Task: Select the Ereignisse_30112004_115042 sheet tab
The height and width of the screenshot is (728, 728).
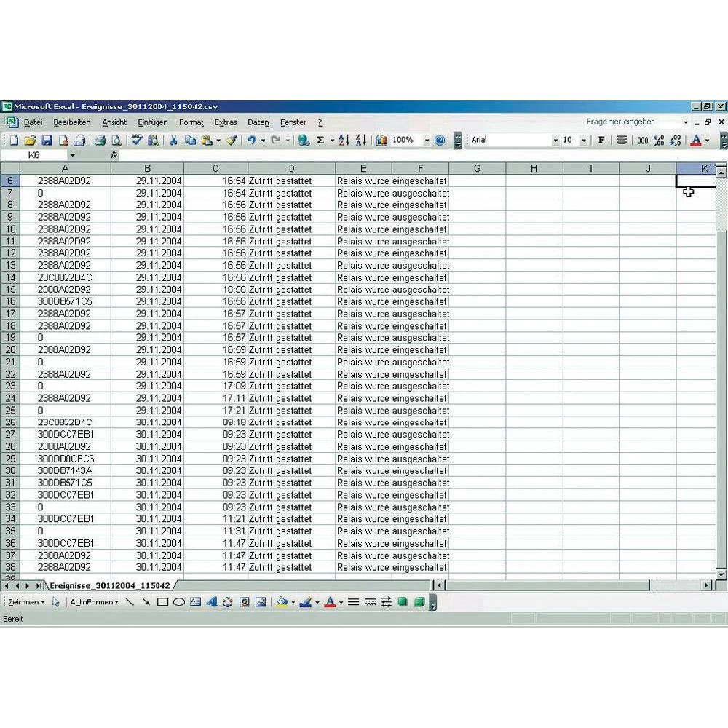Action: click(109, 585)
